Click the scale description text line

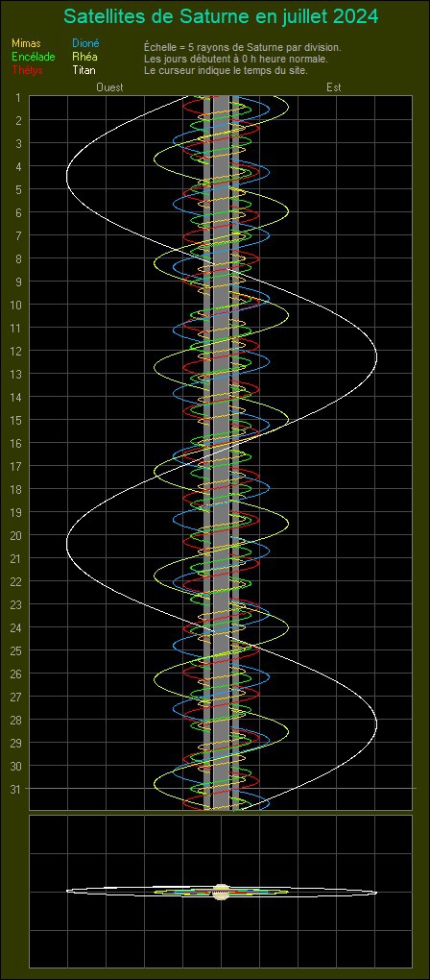click(x=242, y=47)
